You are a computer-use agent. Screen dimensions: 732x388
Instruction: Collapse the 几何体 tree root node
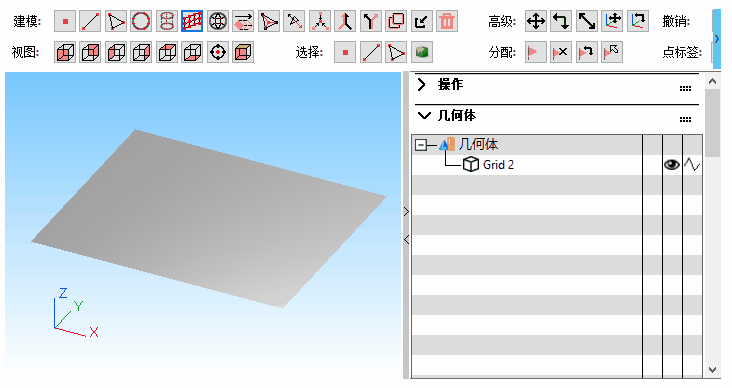tap(421, 145)
